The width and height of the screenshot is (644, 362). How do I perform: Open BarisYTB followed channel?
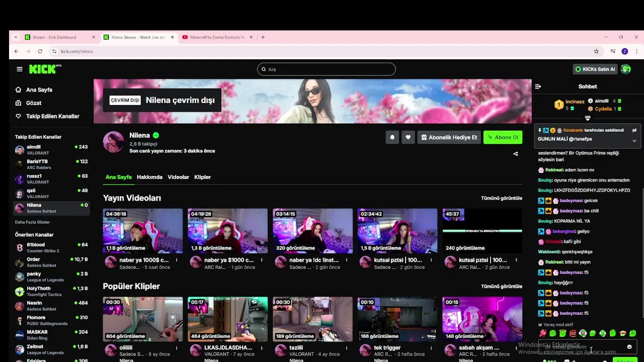point(51,164)
